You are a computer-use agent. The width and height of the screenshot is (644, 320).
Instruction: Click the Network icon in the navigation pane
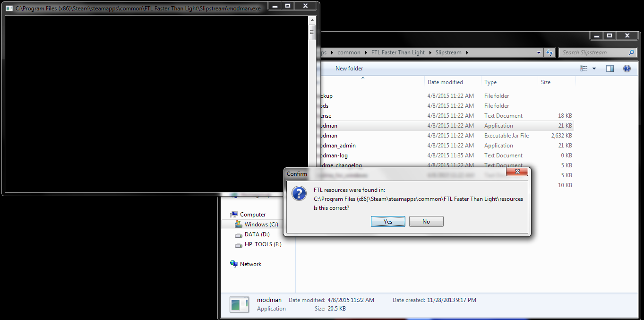(x=234, y=264)
